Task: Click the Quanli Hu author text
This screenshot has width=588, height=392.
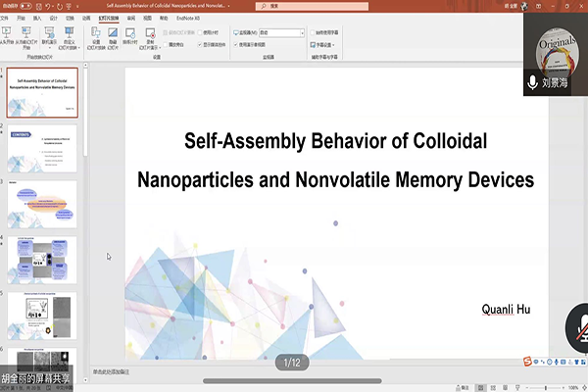Action: (x=506, y=309)
